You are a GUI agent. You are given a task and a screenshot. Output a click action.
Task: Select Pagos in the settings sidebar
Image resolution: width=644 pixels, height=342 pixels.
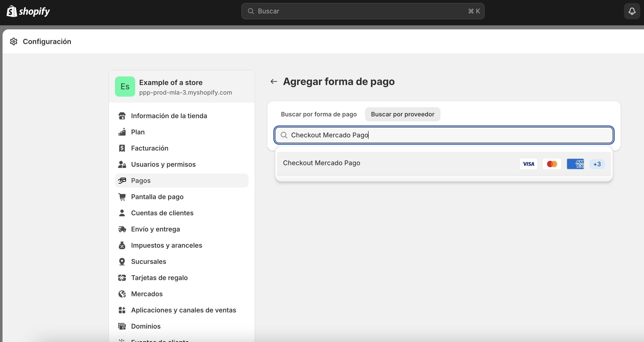tap(182, 181)
